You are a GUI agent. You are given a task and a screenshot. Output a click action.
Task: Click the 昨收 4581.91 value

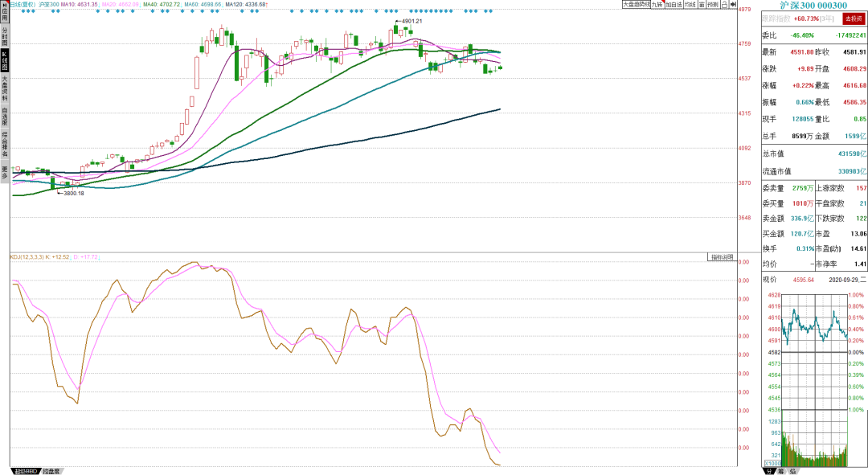tap(854, 52)
